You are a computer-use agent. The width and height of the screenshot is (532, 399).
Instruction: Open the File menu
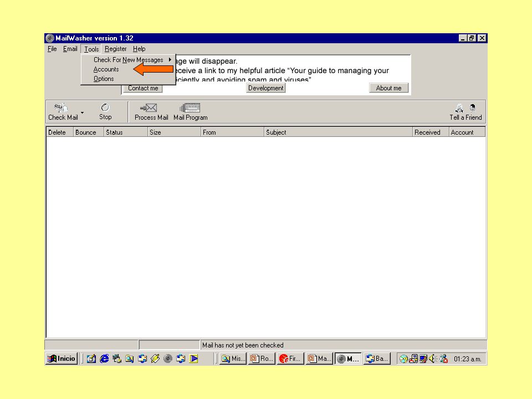click(x=52, y=49)
